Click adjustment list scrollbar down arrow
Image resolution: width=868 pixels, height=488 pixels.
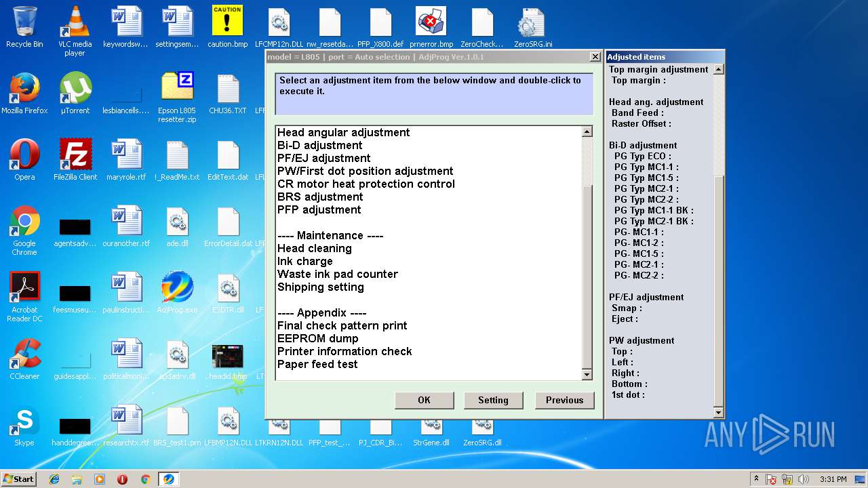tap(587, 375)
